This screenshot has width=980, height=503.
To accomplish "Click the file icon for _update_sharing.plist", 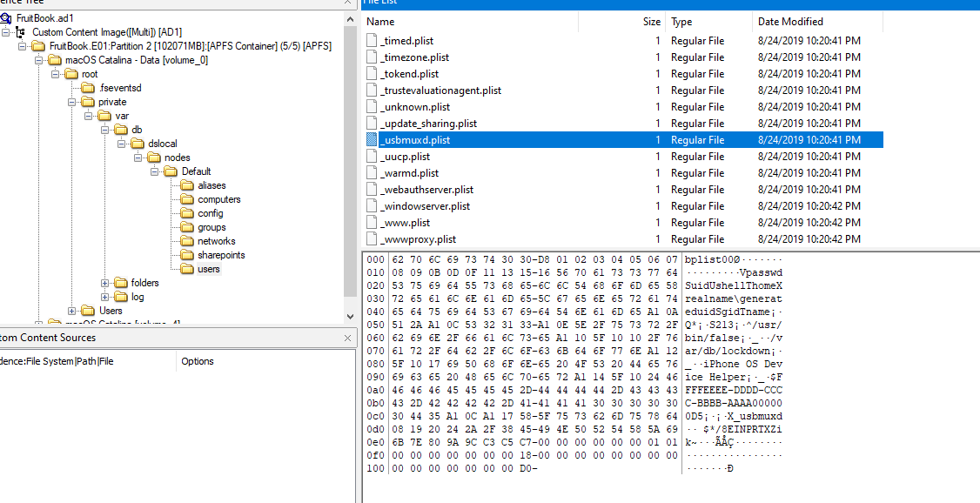I will pyautogui.click(x=372, y=124).
